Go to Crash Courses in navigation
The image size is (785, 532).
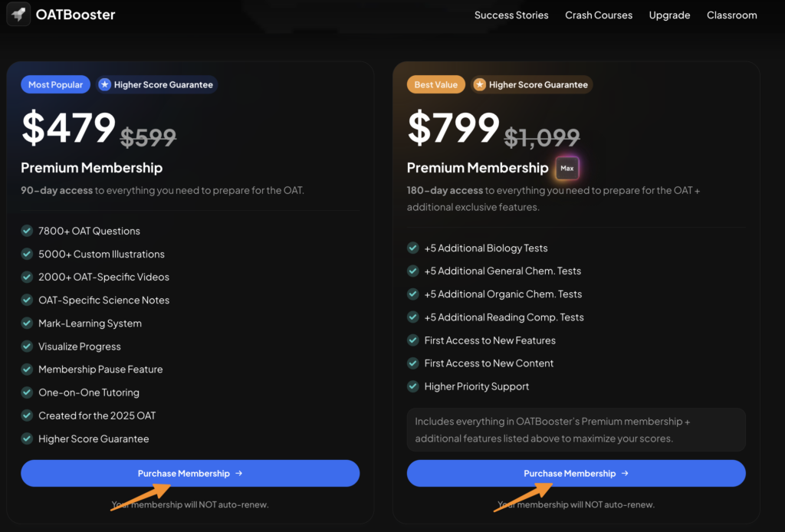point(599,15)
